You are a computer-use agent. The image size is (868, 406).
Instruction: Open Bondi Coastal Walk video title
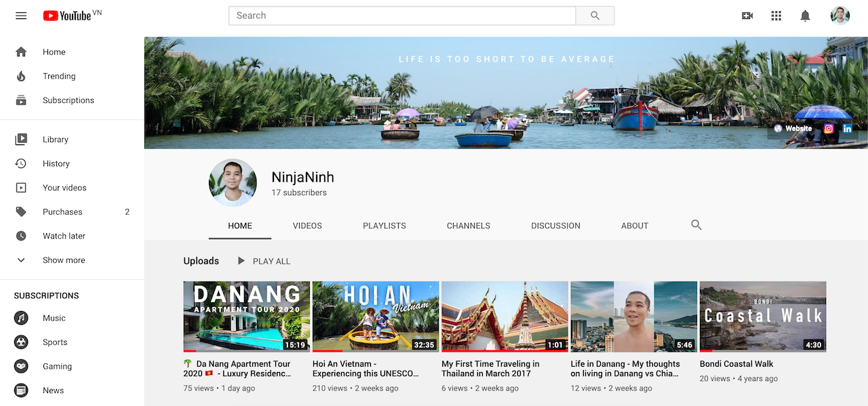[x=736, y=364]
